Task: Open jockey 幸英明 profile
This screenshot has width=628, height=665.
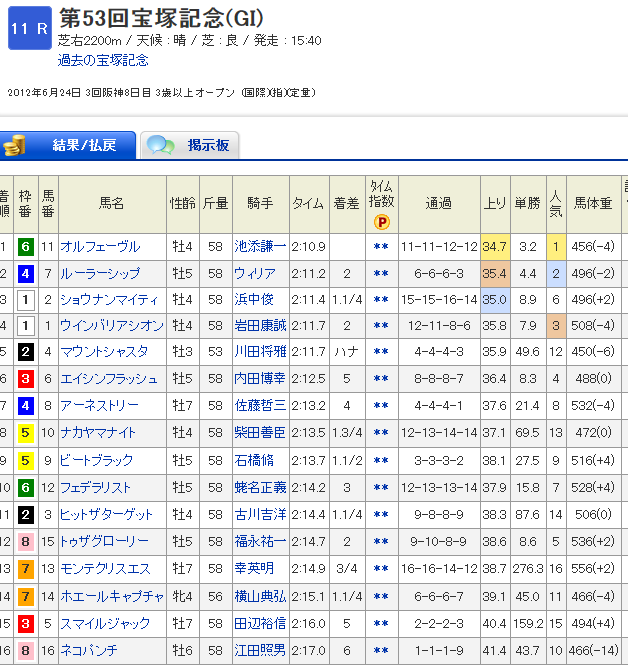Action: [x=254, y=568]
